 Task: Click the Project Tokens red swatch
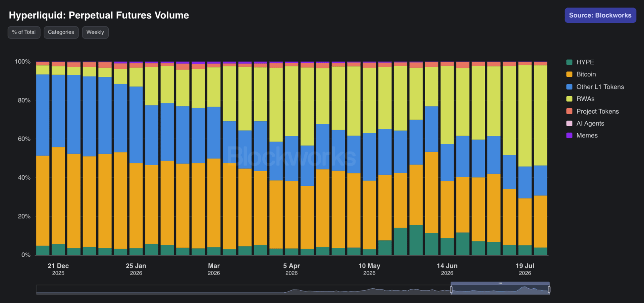click(x=569, y=111)
